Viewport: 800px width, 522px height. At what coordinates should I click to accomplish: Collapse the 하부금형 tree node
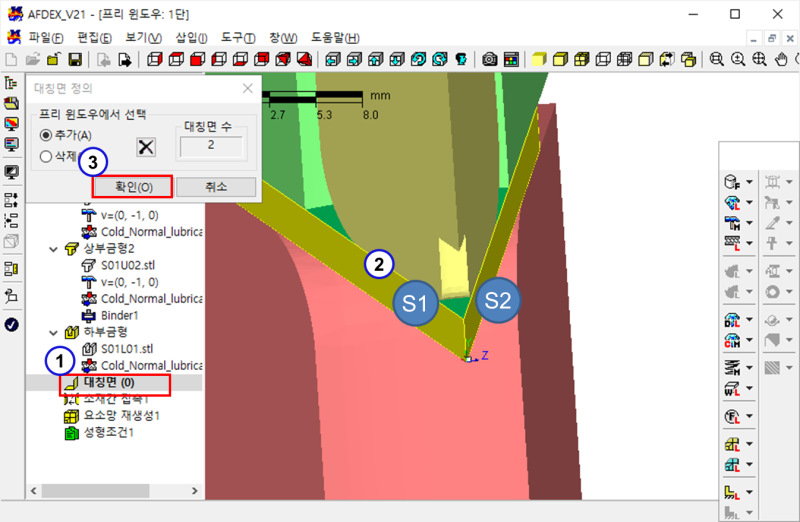(54, 331)
